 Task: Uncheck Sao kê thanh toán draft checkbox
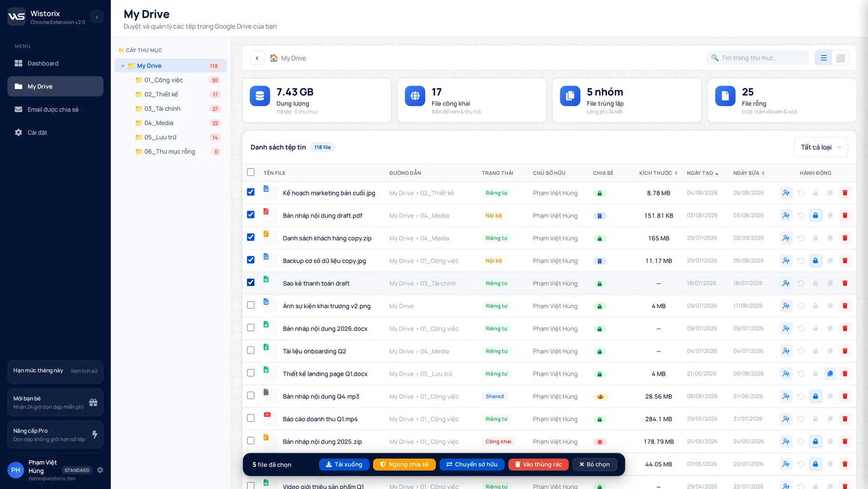[x=251, y=282]
